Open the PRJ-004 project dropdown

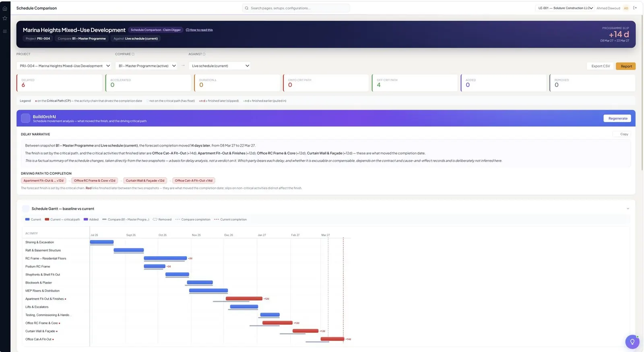click(64, 66)
